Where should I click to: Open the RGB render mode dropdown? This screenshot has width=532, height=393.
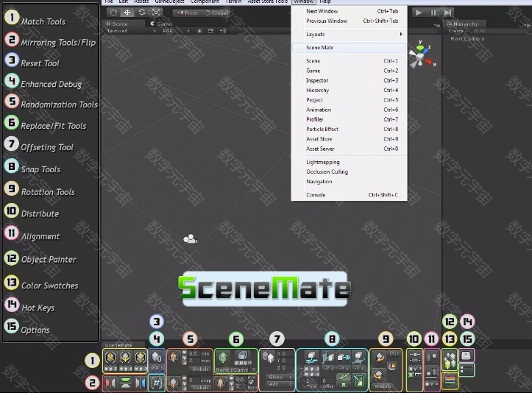point(175,31)
